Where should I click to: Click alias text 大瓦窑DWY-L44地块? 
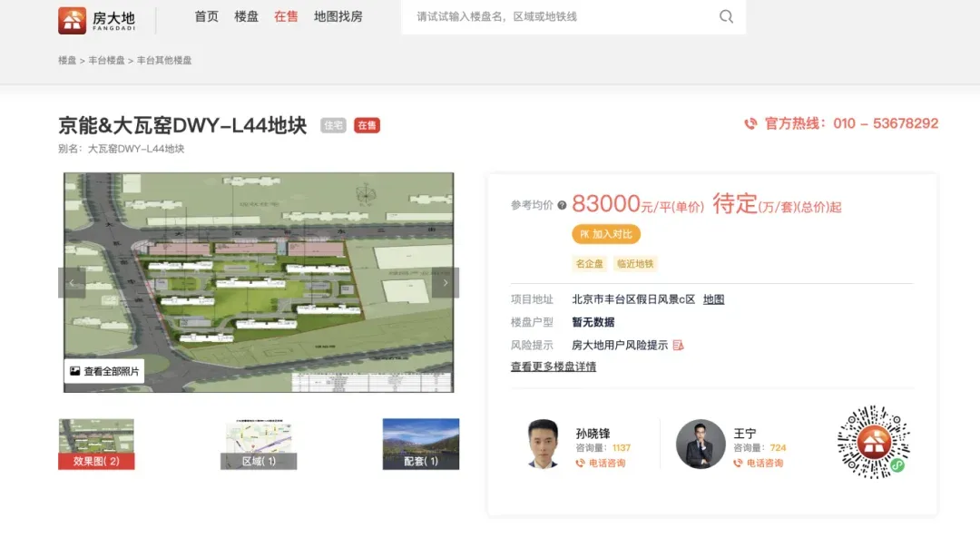point(135,149)
